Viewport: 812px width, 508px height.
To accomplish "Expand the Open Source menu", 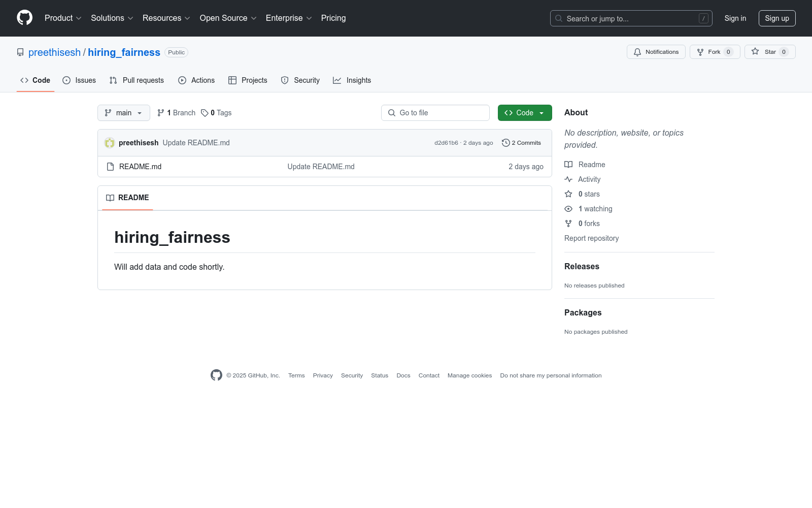I will (228, 18).
